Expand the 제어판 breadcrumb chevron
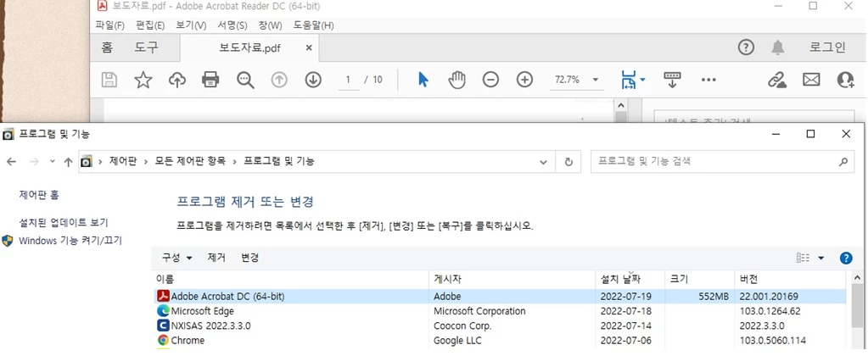This screenshot has height=356, width=868. coord(147,162)
